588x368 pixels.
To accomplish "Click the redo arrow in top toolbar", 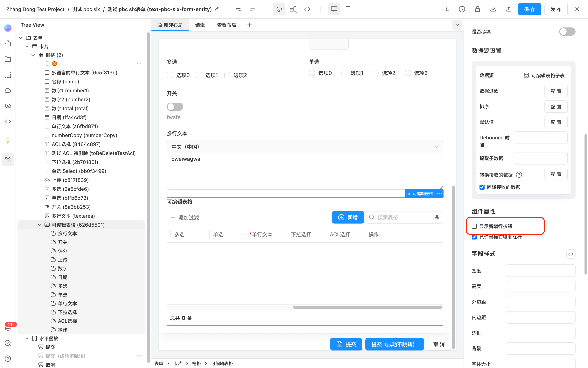I will click(x=252, y=9).
